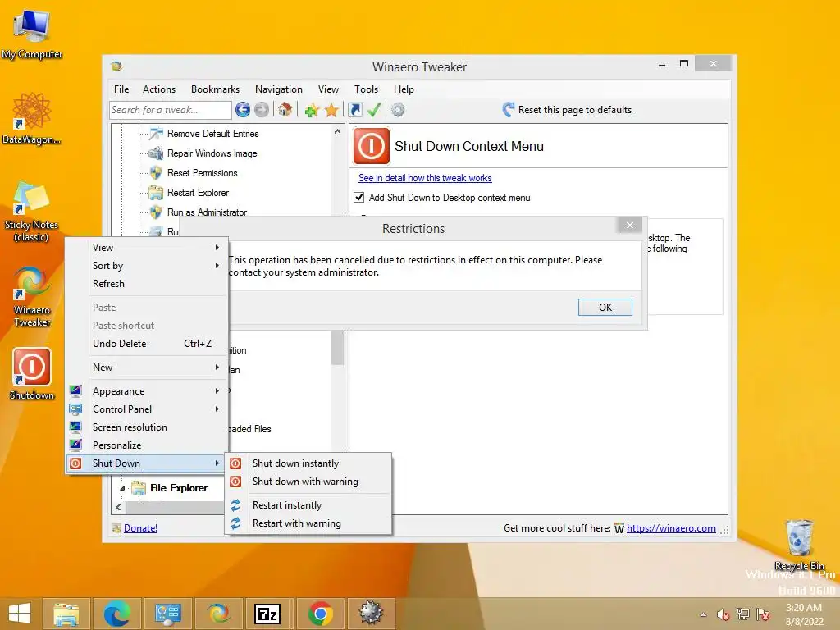Open File Explorer from the taskbar
The image size is (840, 630).
point(66,614)
